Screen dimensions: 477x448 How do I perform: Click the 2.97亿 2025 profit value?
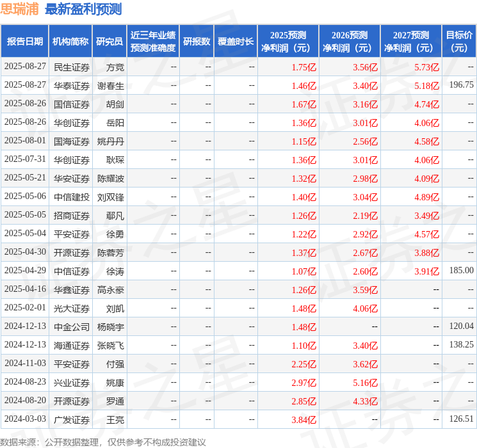[304, 383]
